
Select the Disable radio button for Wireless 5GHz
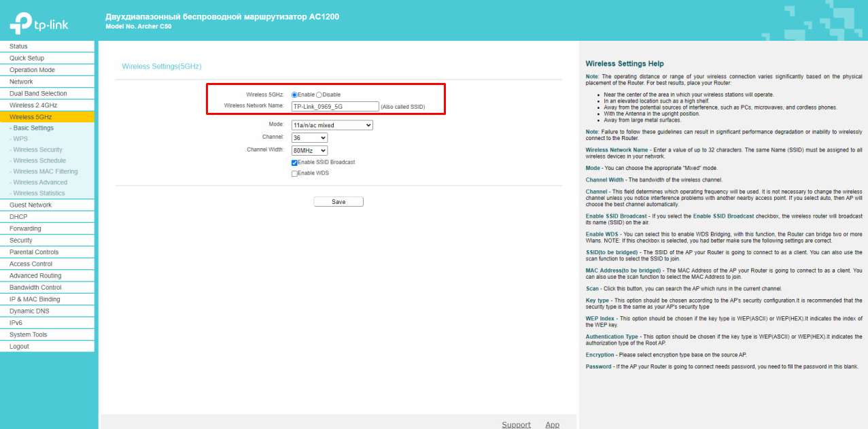click(x=319, y=95)
